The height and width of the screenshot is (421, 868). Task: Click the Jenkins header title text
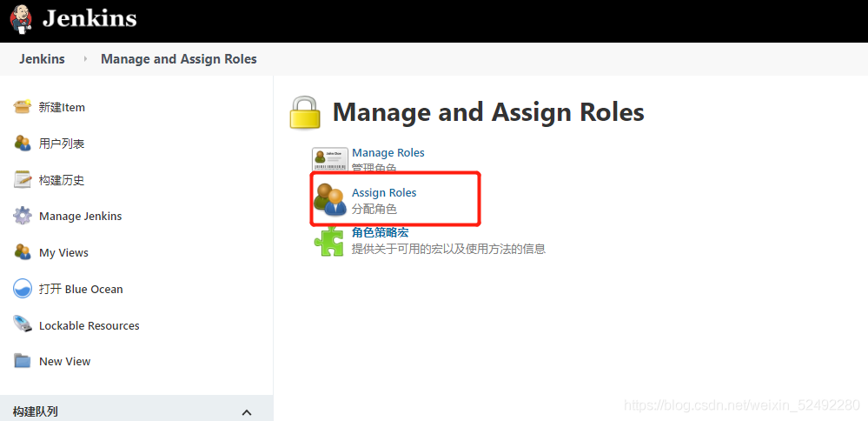tap(89, 18)
